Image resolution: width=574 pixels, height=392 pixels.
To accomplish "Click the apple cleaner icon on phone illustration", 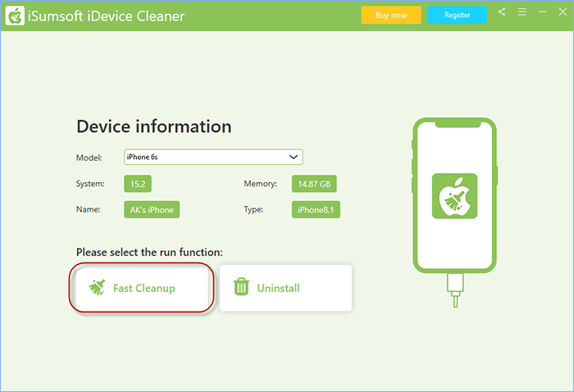I will point(454,196).
